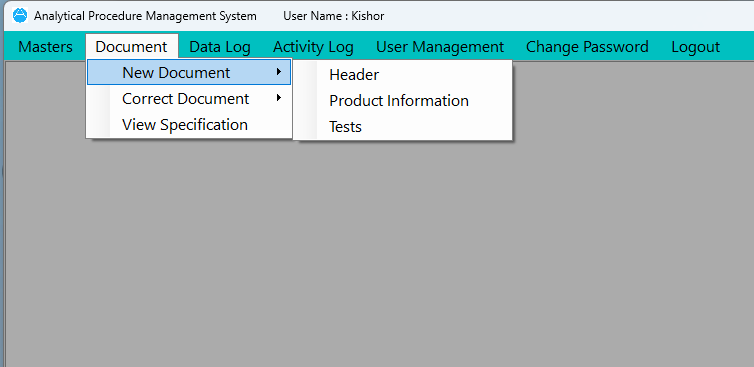
Task: Expand the Correct Document submenu
Action: click(189, 99)
